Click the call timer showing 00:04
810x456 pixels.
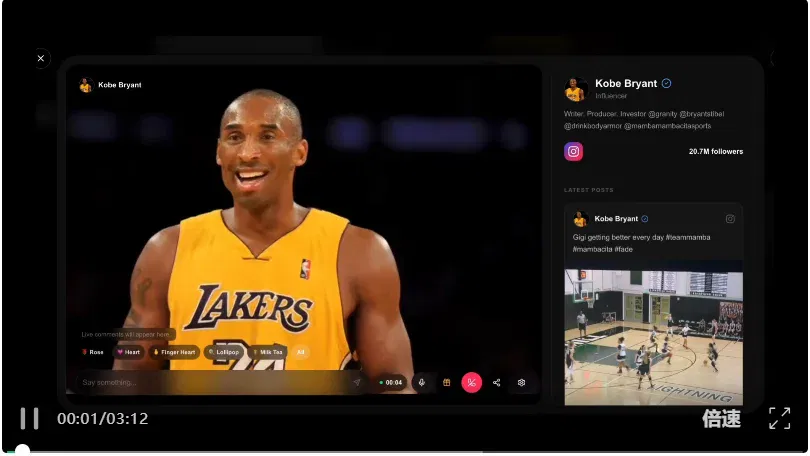pyautogui.click(x=391, y=383)
